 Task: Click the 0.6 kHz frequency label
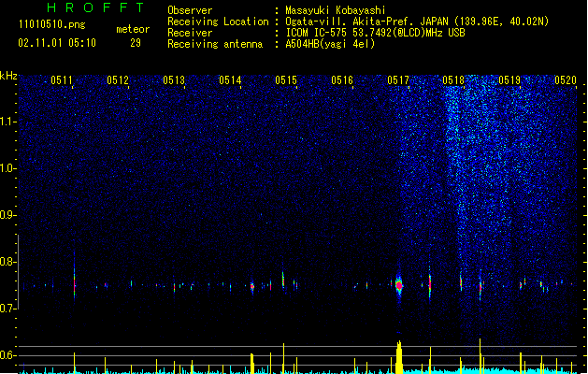click(x=7, y=355)
